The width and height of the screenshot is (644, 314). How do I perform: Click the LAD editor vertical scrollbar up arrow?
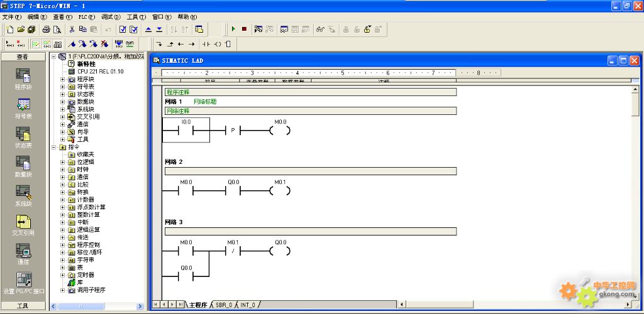click(x=635, y=90)
